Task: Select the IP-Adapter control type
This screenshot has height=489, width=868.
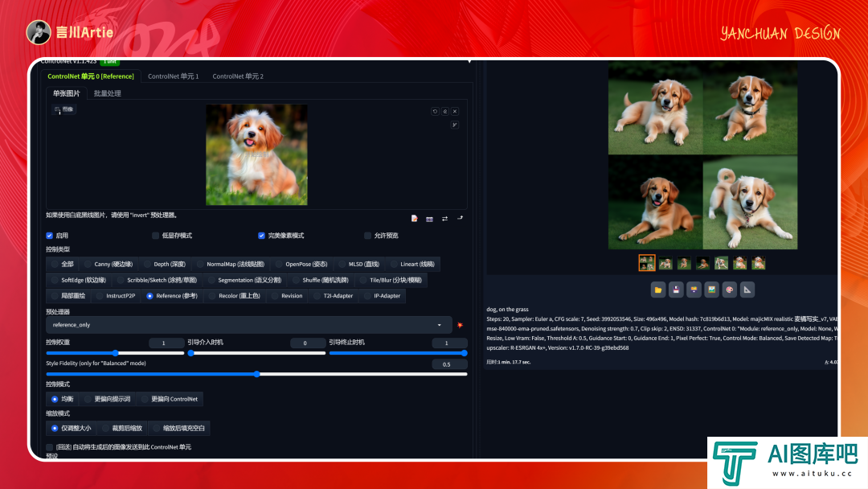Action: [382, 296]
